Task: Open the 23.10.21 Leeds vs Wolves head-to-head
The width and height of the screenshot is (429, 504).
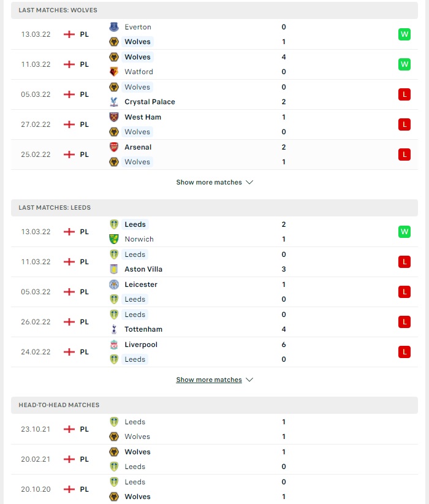Action: click(214, 429)
